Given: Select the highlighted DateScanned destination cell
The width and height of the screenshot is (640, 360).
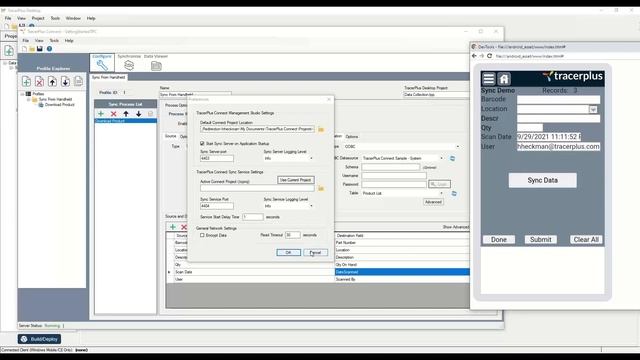Looking at the screenshot, I should pyautogui.click(x=402, y=272).
